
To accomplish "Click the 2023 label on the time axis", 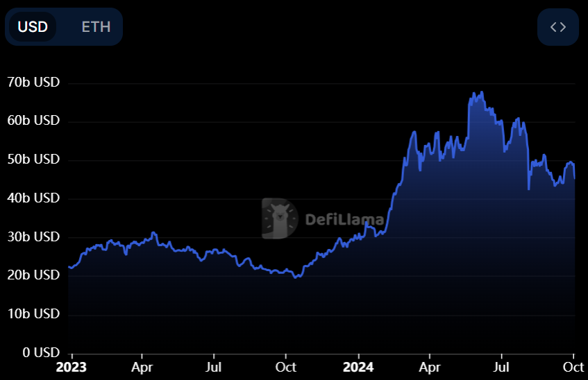I will (72, 367).
